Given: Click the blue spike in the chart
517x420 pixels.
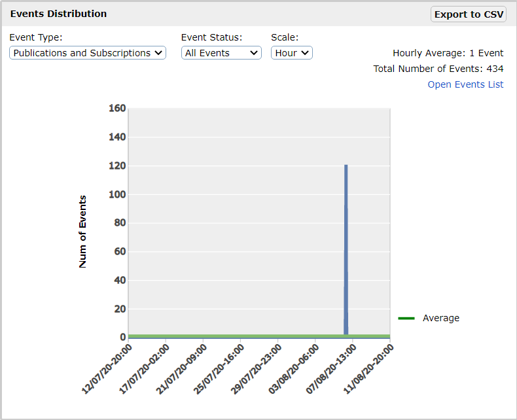Looking at the screenshot, I should click(x=346, y=249).
